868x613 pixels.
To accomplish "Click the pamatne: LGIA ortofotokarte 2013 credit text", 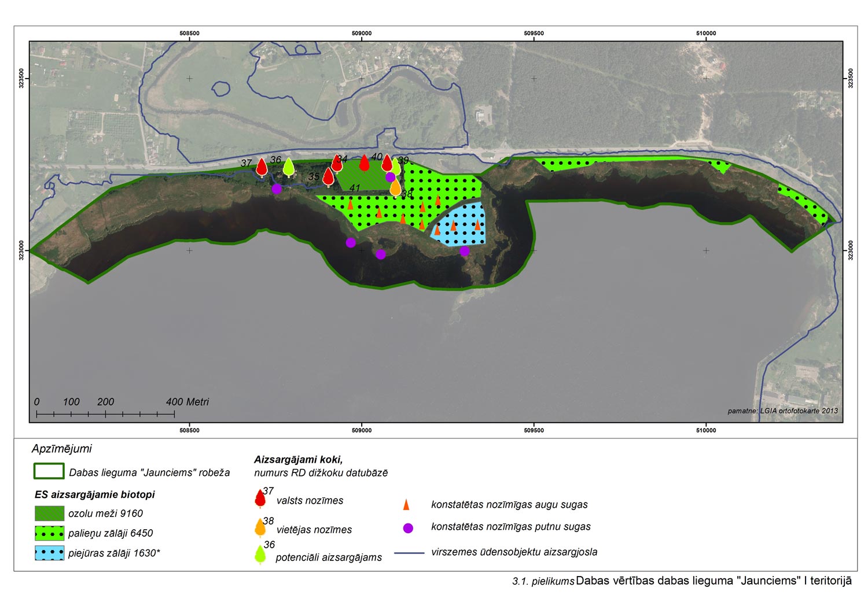I will 782,411.
